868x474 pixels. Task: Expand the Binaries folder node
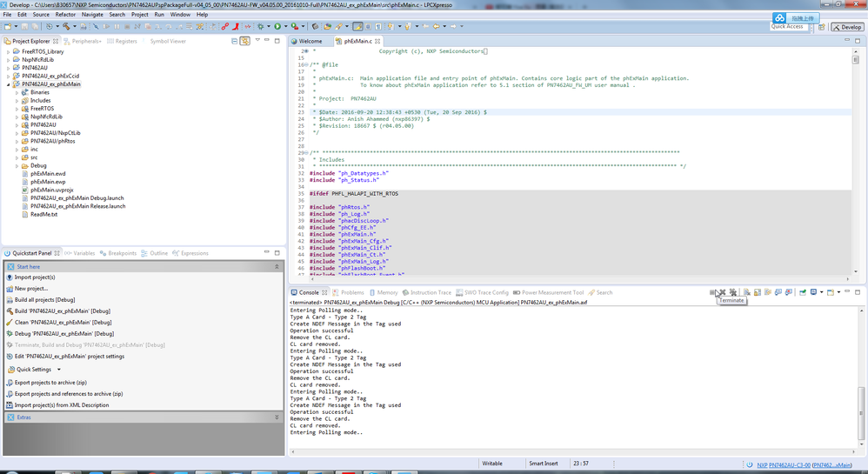coord(17,92)
